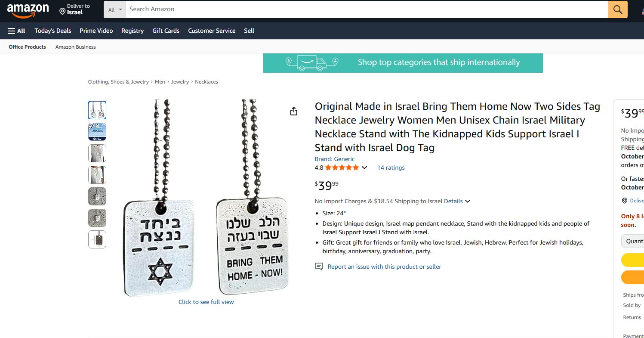Select the second product thumbnail image

pos(97,132)
